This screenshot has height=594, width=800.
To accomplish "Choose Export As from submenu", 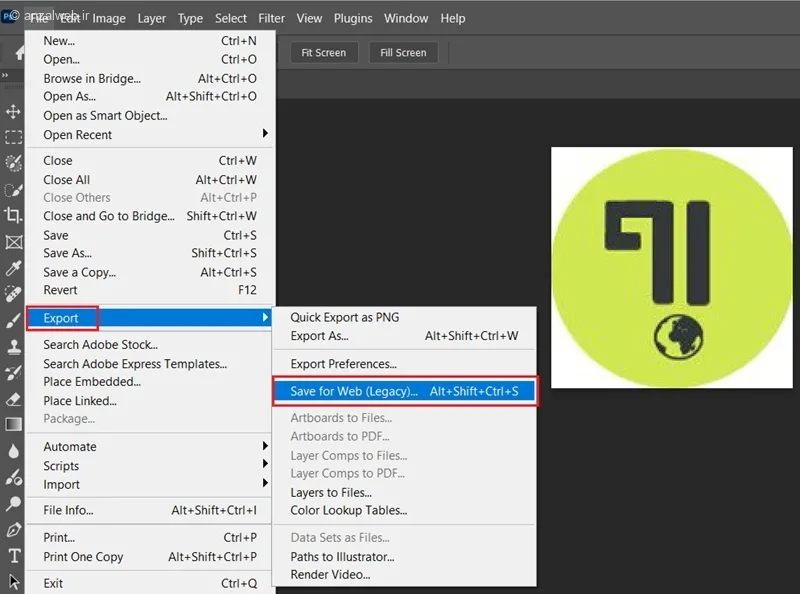I will click(x=405, y=336).
